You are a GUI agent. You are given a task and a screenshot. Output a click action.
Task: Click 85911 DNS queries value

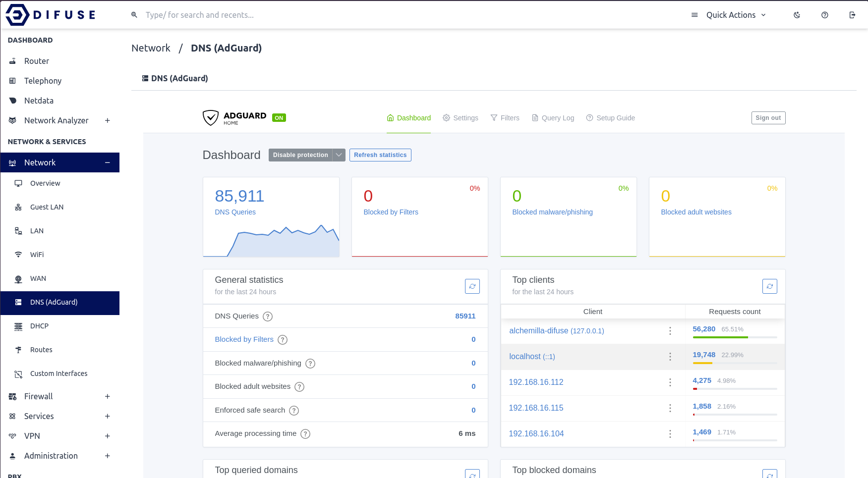coord(465,316)
